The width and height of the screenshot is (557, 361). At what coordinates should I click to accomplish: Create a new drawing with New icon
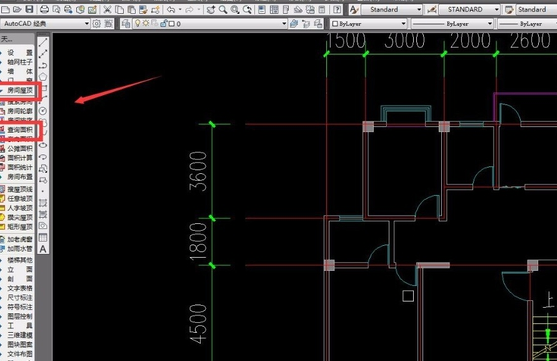[x=6, y=10]
